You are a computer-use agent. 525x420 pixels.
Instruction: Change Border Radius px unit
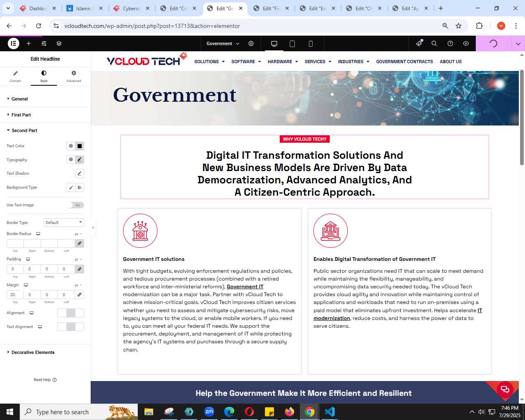(x=78, y=234)
